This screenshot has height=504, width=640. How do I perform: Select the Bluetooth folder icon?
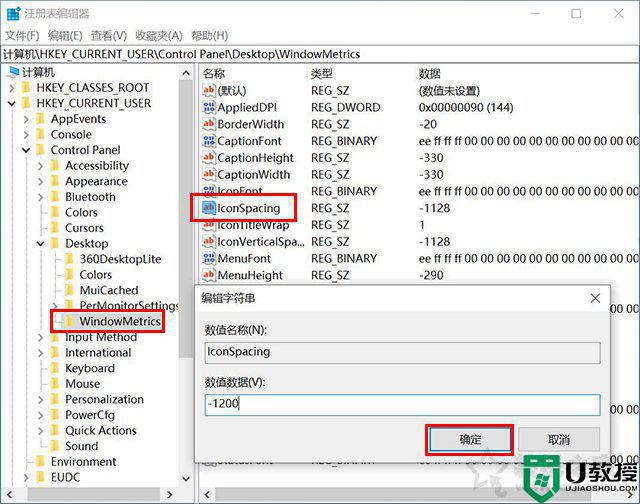[x=55, y=197]
